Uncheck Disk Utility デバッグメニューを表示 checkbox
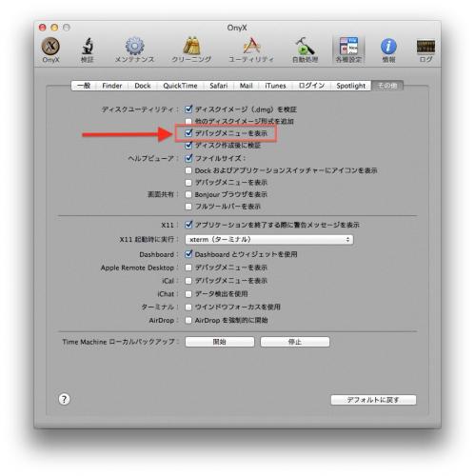Viewport: 475px width, 476px height. click(x=188, y=133)
